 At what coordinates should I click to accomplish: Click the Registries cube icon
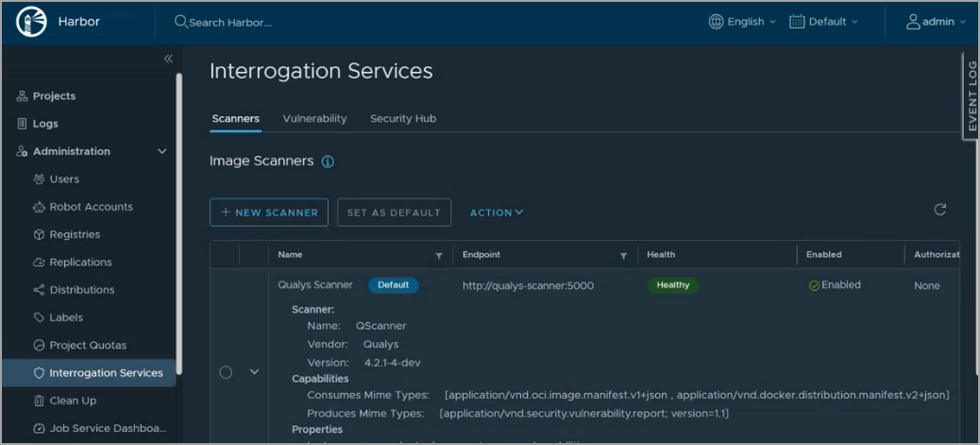[x=39, y=234]
